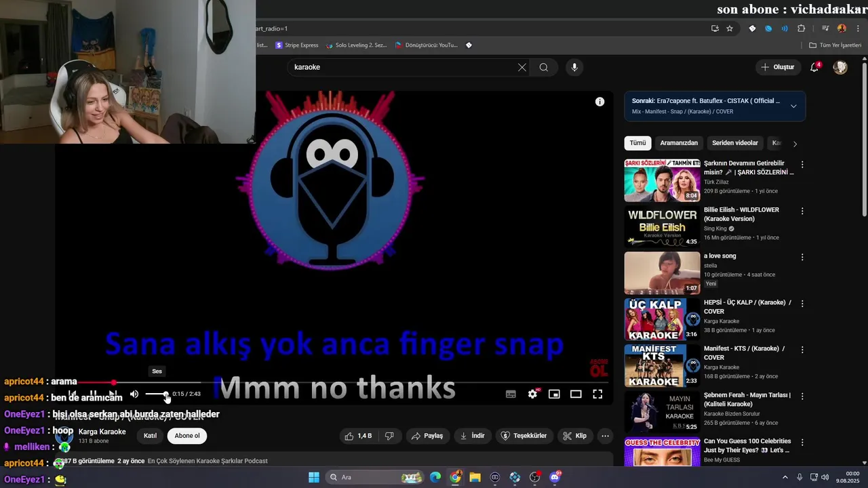Share the video via Paylaş
Screen dimensions: 868x488
coord(427,436)
